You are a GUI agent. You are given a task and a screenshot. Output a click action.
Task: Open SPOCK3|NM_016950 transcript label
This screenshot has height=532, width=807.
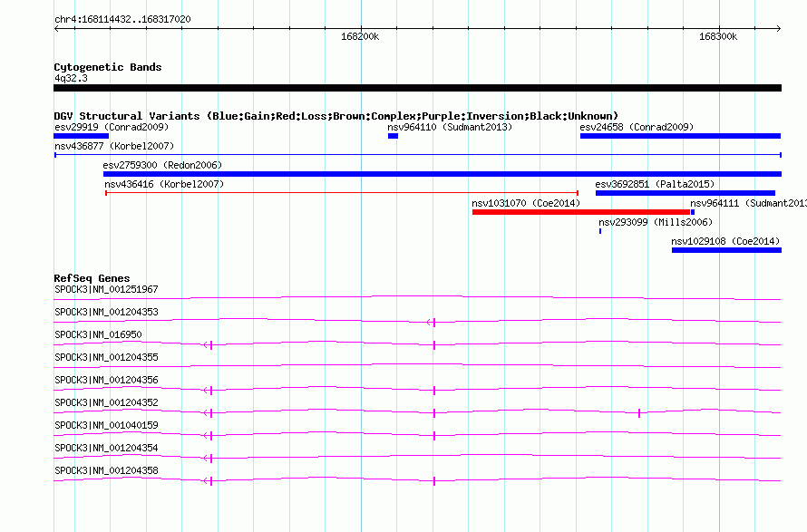[x=98, y=335]
